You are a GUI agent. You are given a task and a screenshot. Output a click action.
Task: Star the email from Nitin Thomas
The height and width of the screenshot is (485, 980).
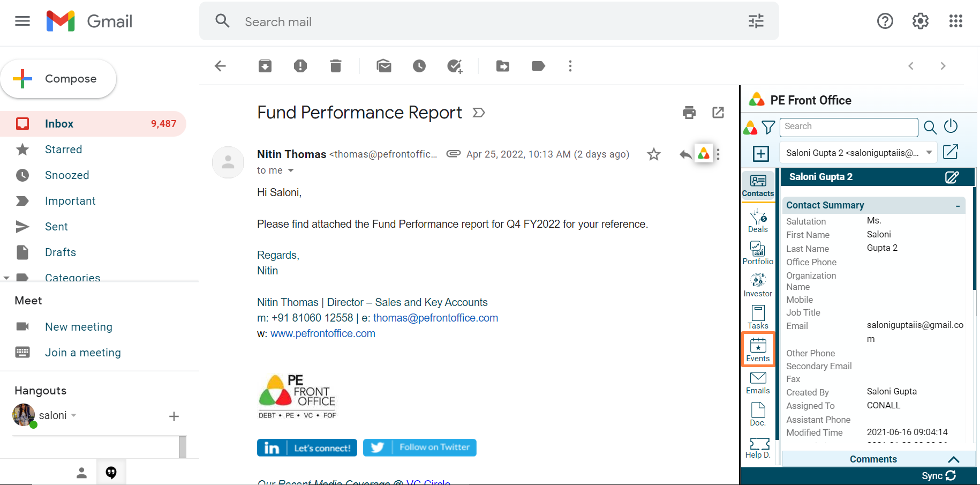click(653, 155)
